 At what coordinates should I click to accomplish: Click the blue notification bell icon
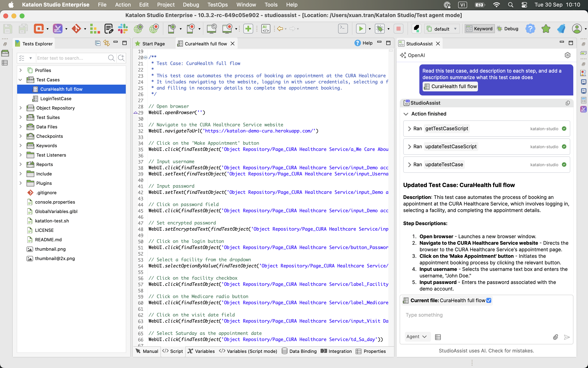(561, 29)
